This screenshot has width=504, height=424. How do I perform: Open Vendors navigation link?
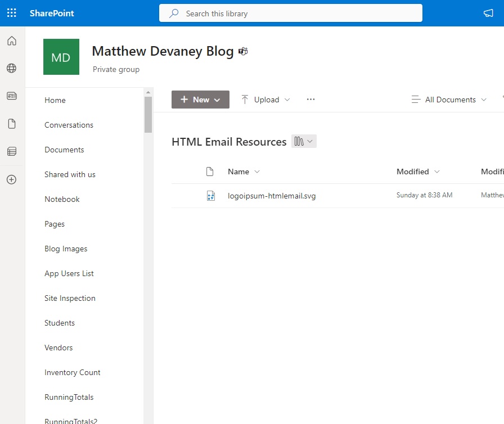(x=58, y=348)
